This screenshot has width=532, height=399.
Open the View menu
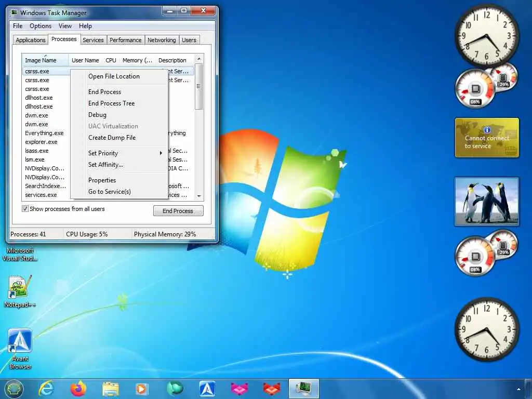65,26
